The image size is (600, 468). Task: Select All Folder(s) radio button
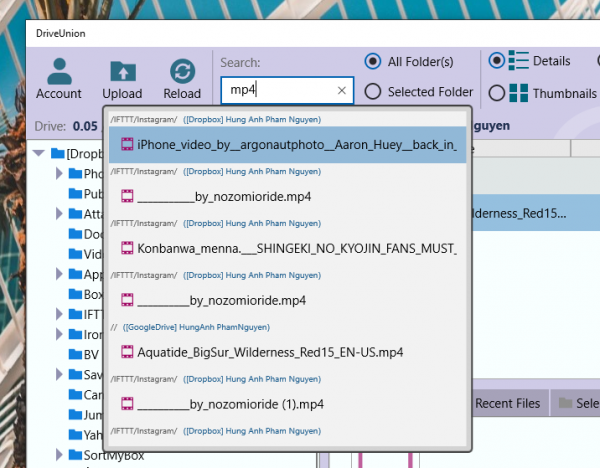coord(372,61)
